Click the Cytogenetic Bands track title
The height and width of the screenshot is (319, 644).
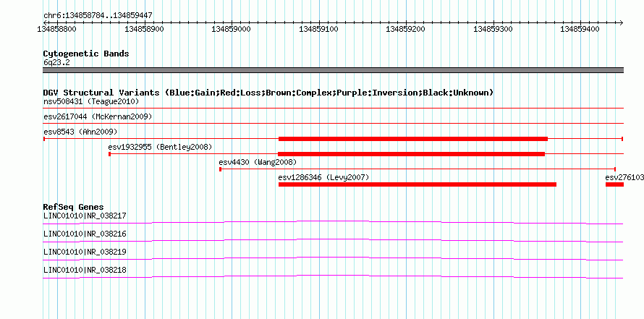pyautogui.click(x=86, y=54)
